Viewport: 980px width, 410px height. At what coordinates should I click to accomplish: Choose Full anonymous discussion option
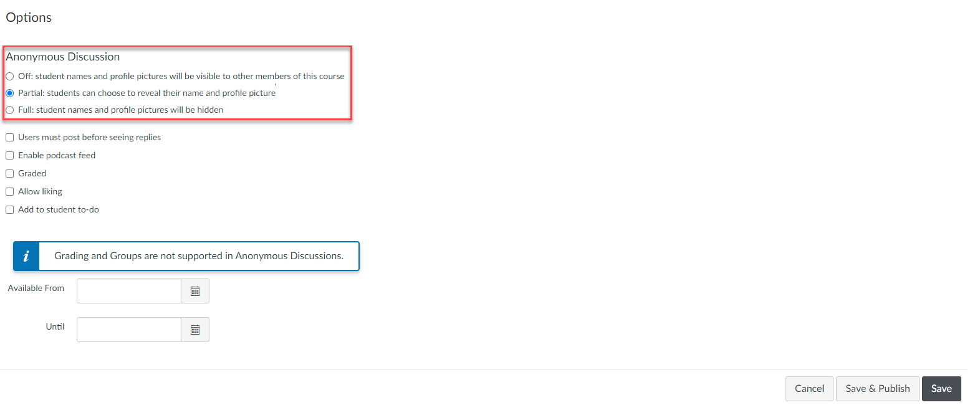(x=10, y=110)
